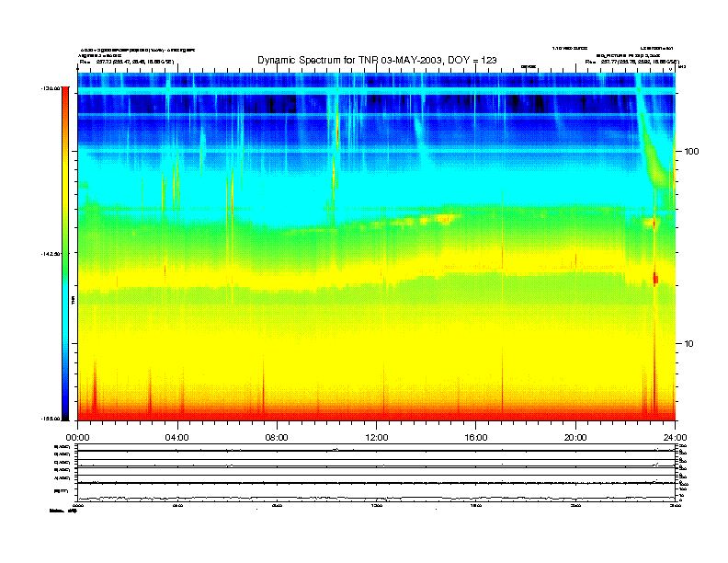This screenshot has width=728, height=563.
Task: Click the "12:00" time axis label
Action: tap(377, 438)
